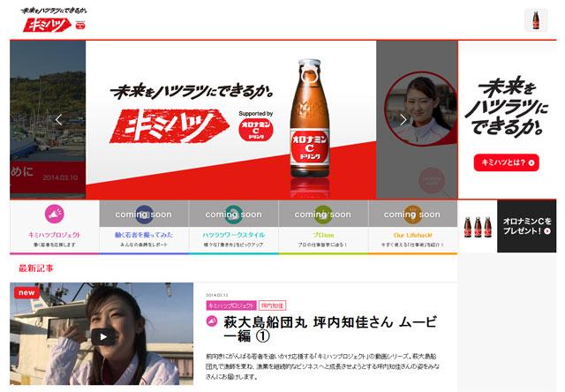Click the pink キミハツプロジェクト tag
565x392 pixels.
click(231, 305)
